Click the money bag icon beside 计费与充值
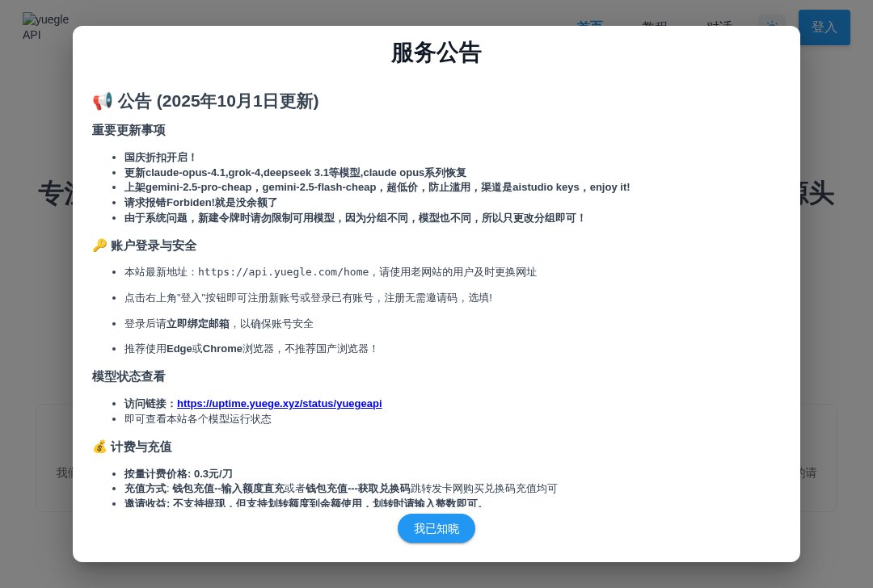Viewport: 873px width, 588px height. tap(99, 447)
